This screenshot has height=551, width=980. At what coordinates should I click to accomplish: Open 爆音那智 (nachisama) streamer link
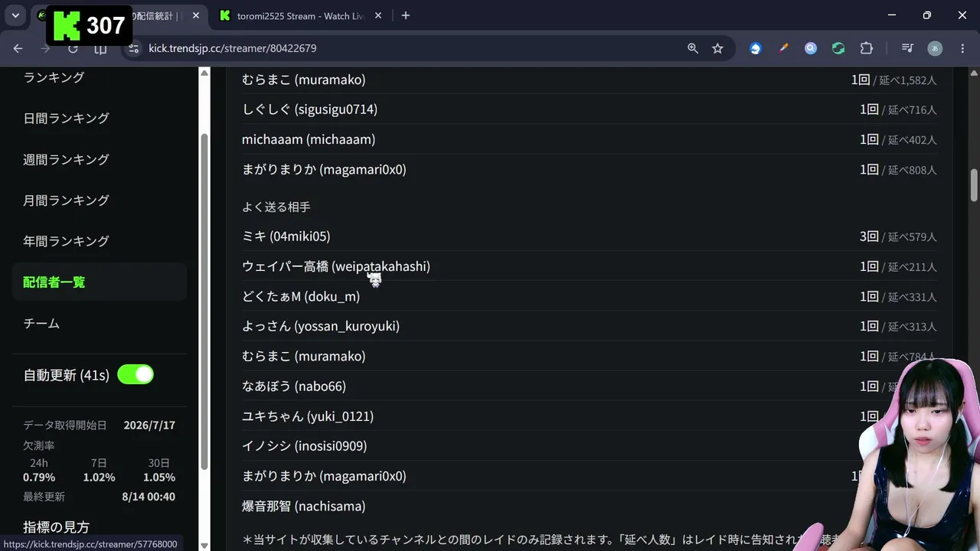pos(304,507)
